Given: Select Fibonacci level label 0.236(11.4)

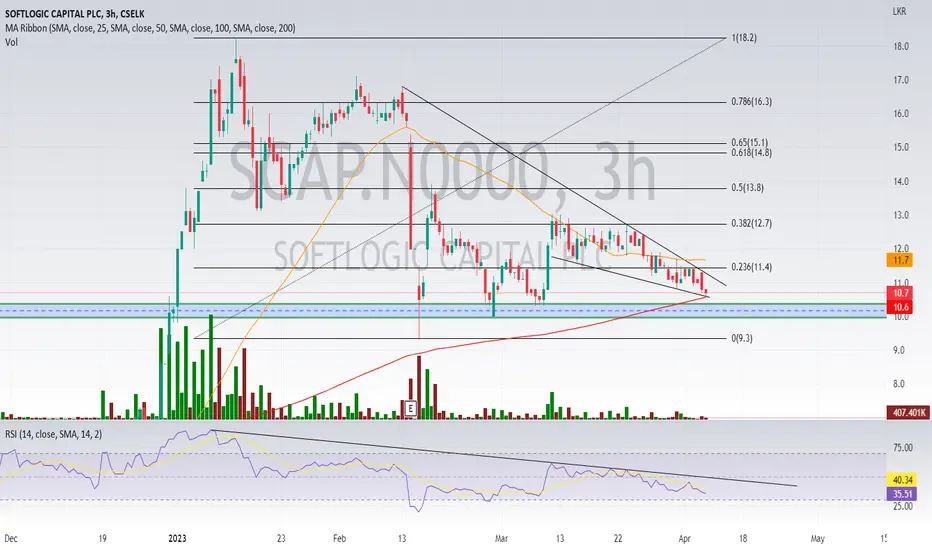Looking at the screenshot, I should 751,267.
